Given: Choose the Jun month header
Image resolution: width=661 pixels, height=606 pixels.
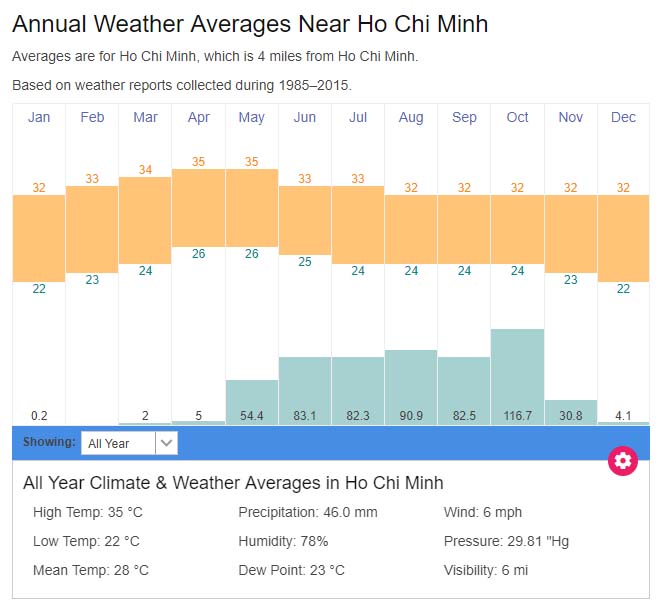Looking at the screenshot, I should tap(305, 117).
